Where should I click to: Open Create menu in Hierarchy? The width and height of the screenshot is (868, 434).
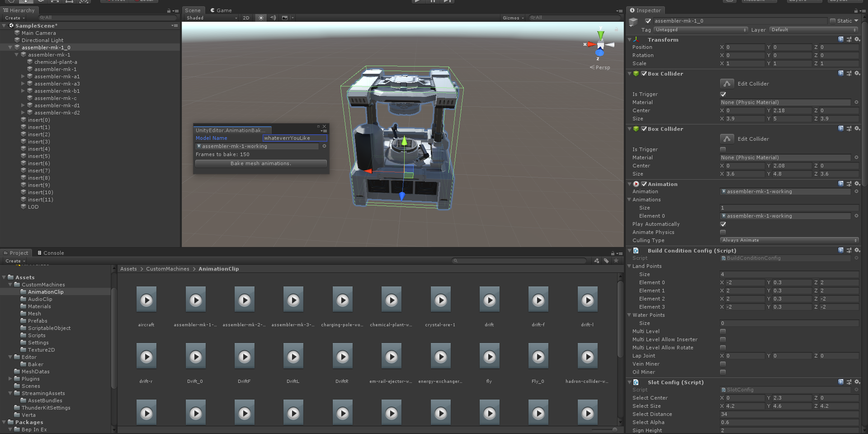point(15,18)
